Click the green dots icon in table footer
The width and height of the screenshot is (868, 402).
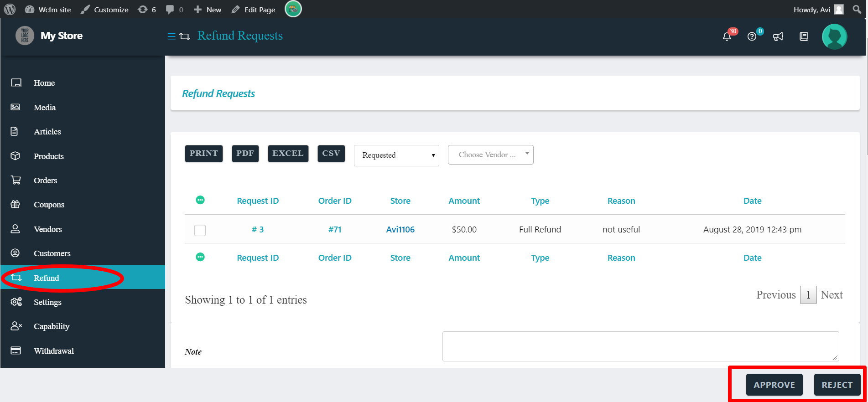[x=200, y=257]
